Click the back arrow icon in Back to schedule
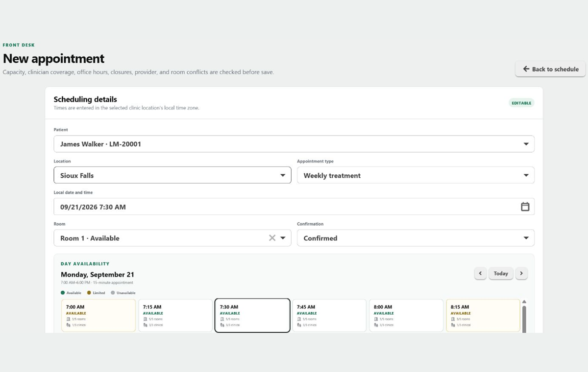 pos(526,69)
